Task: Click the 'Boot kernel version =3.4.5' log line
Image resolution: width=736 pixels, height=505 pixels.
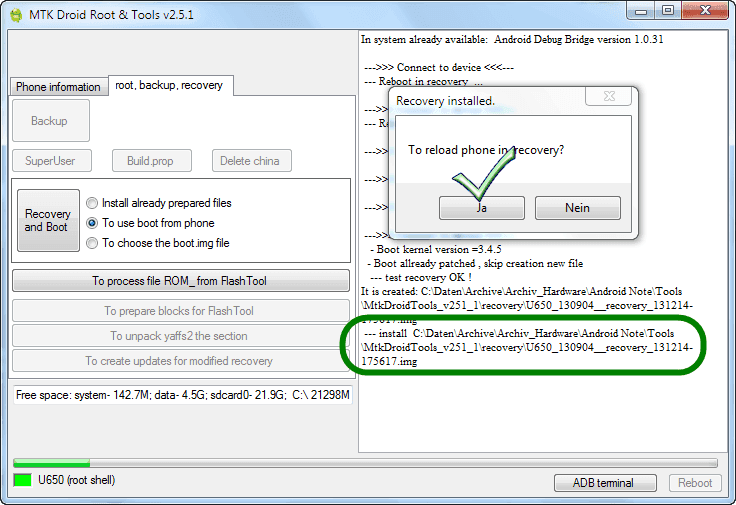Action: tap(436, 249)
